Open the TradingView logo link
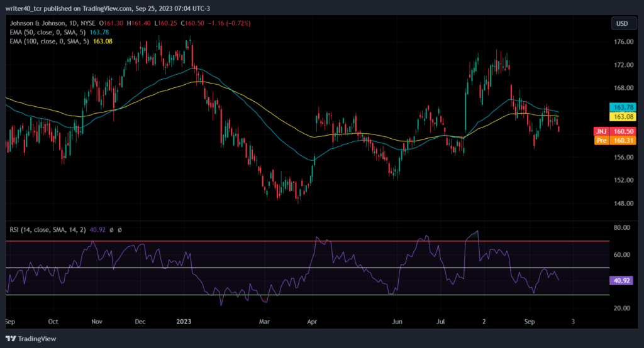 pos(31,339)
